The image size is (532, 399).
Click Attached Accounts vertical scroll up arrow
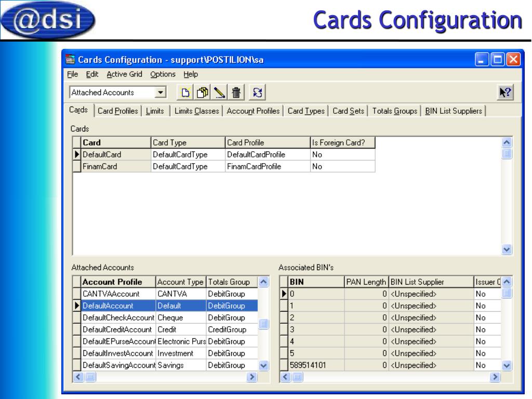(263, 282)
